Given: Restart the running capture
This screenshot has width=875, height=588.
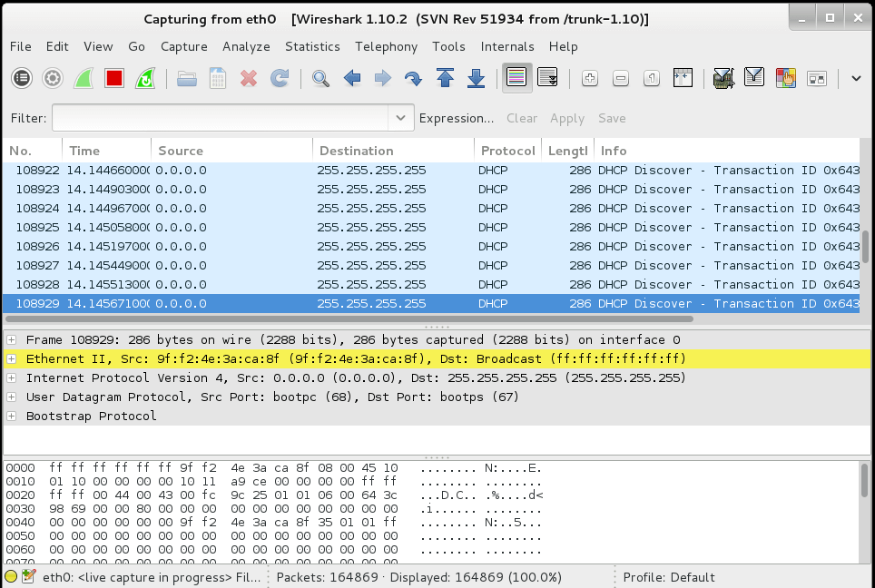Looking at the screenshot, I should click(143, 78).
